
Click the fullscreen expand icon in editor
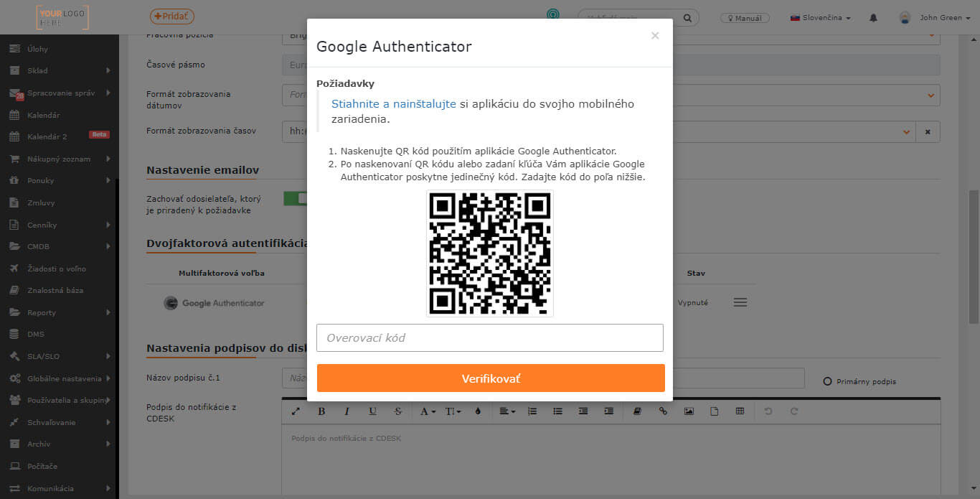click(x=296, y=411)
